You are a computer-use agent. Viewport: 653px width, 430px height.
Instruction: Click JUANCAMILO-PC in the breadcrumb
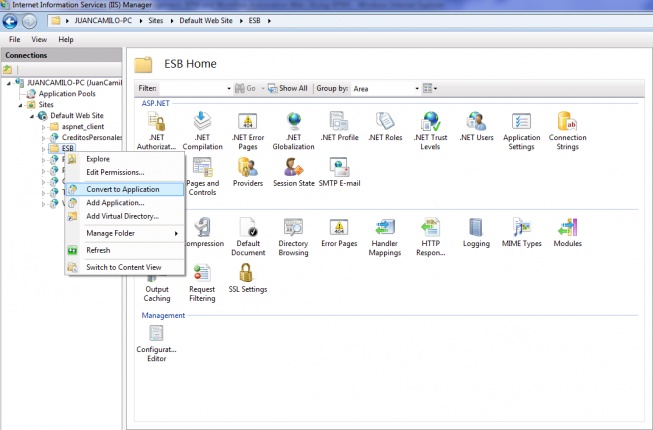pos(103,20)
